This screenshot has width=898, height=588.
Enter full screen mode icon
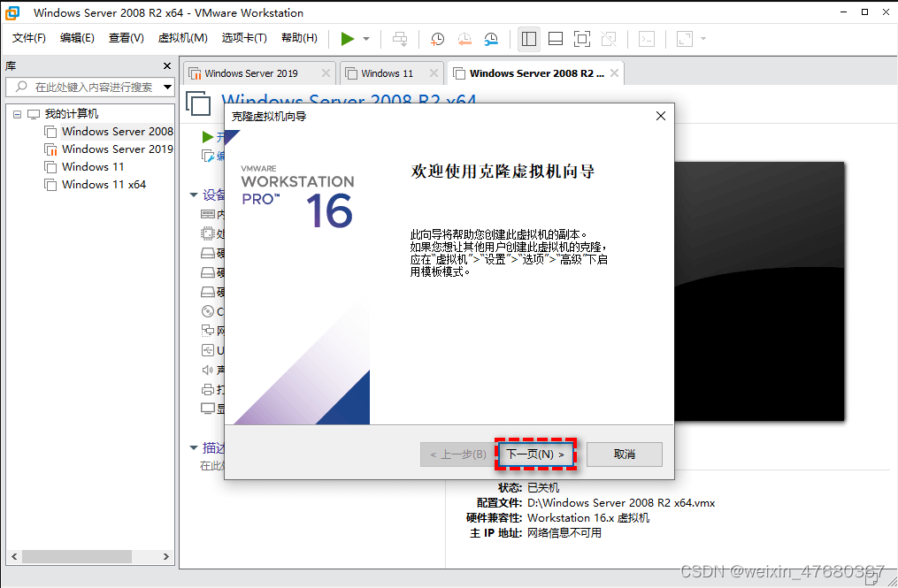(582, 39)
